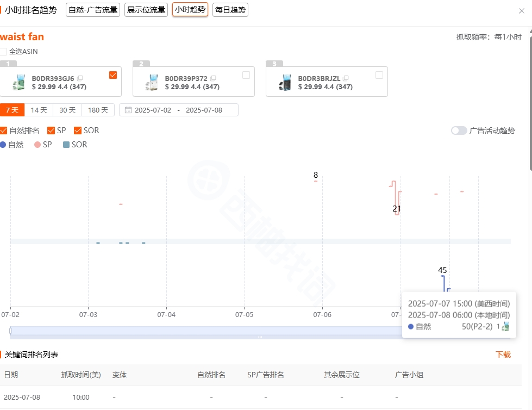Click the 07-03 axis date label

point(88,315)
